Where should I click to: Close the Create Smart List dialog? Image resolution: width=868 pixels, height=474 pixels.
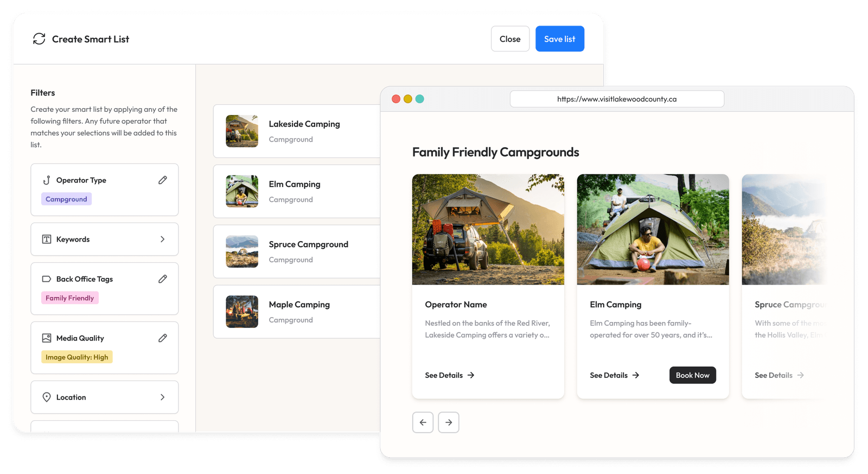point(510,39)
